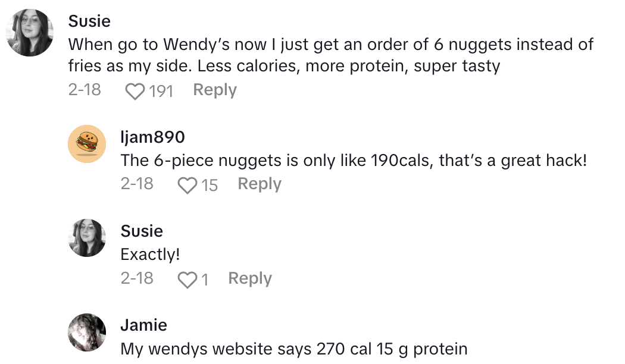Open ljam890's burger avatar
This screenshot has width=625, height=364.
click(87, 144)
